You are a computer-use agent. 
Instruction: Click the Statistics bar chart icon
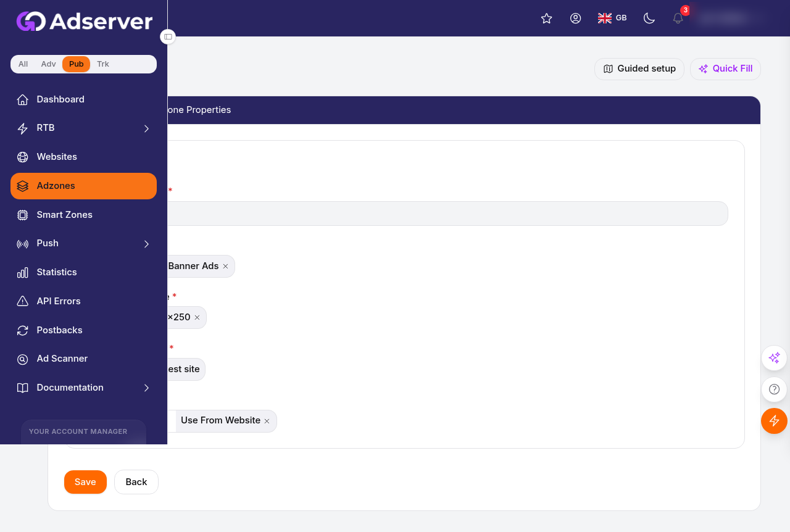pyautogui.click(x=23, y=272)
